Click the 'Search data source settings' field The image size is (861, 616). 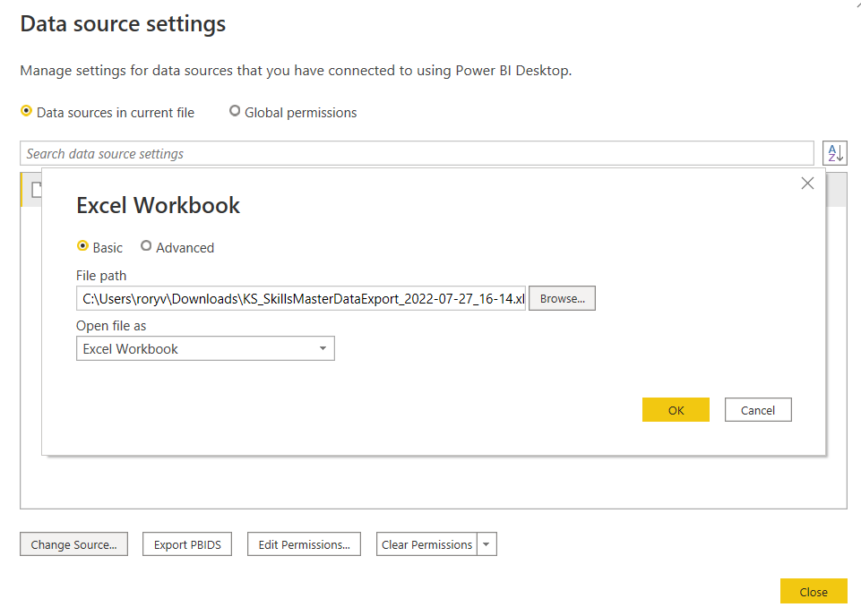(417, 154)
